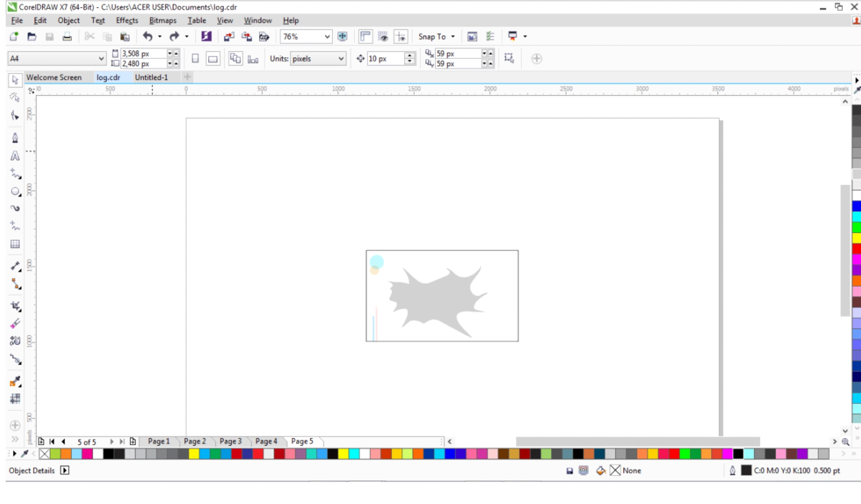Toggle Treat as Filled button

tap(509, 58)
